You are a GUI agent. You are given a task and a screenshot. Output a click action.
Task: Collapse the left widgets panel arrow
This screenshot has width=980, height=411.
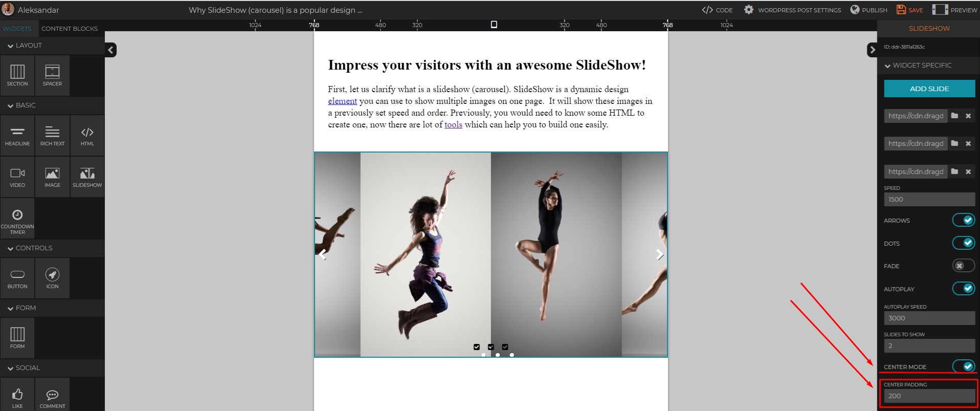click(110, 50)
